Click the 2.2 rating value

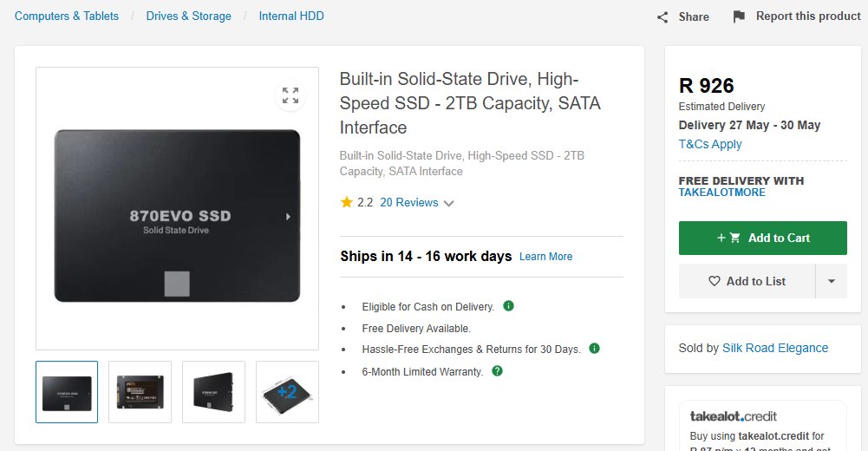(x=365, y=203)
